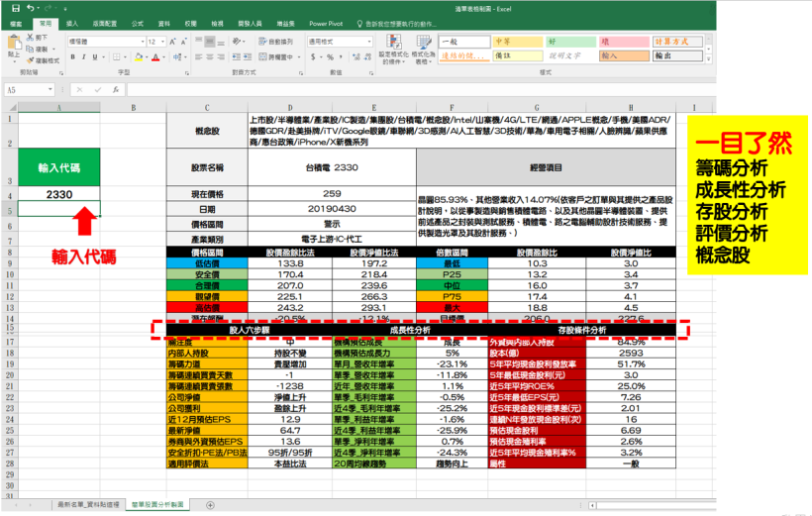Click column header D
Screen dimensions: 812x516
click(290, 108)
